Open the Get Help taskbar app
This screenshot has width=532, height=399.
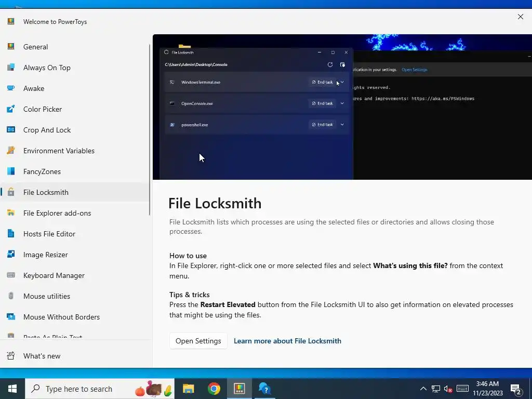point(264,389)
